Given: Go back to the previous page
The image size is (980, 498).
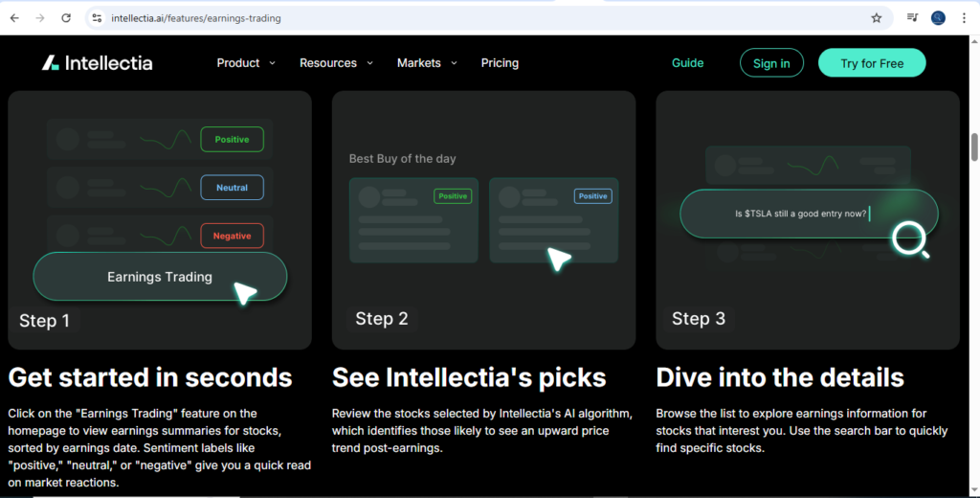Looking at the screenshot, I should [14, 18].
